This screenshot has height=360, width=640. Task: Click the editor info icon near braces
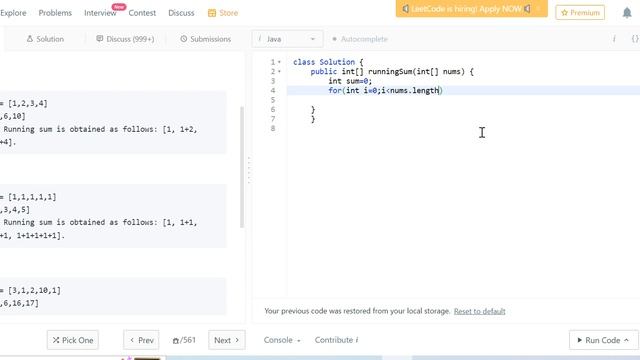coord(614,39)
